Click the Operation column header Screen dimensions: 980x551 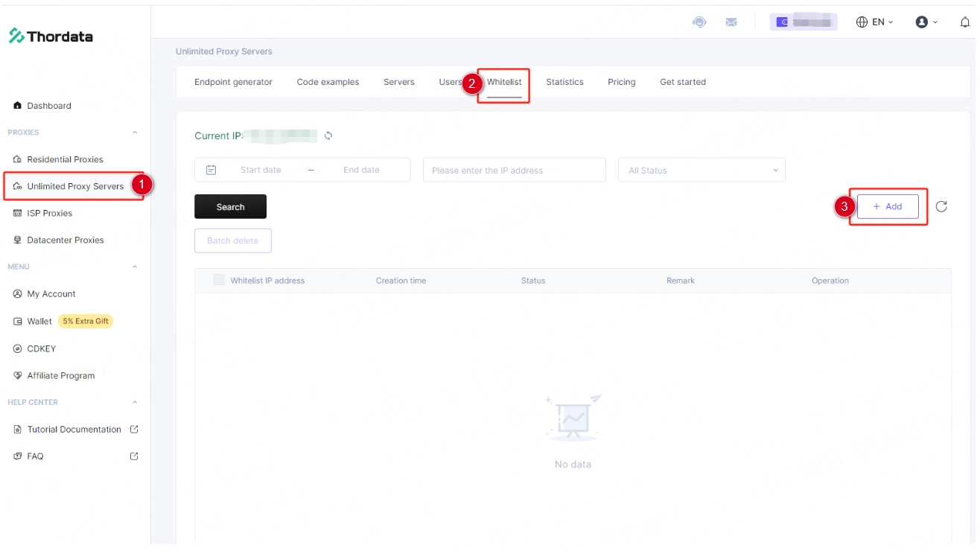click(830, 281)
